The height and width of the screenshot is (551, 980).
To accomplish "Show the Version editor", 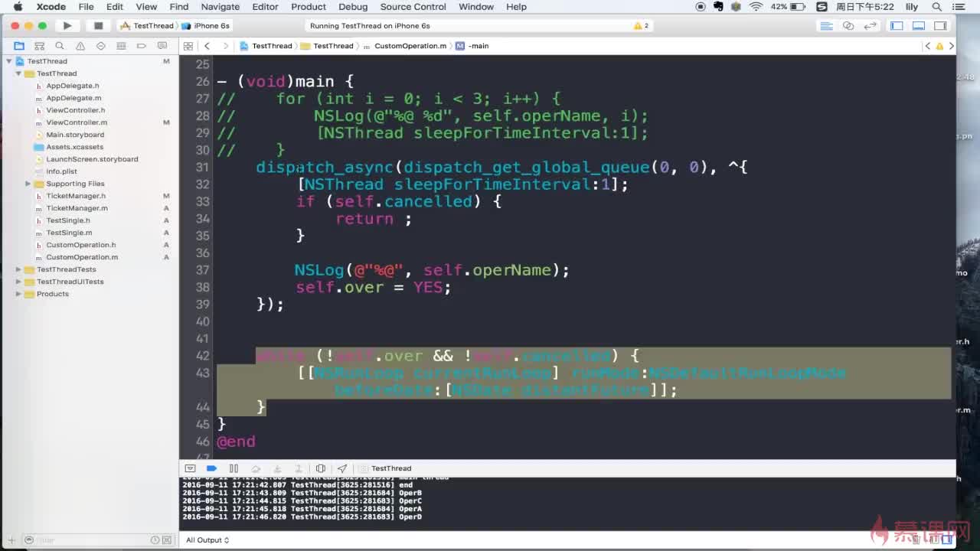I will point(871,25).
